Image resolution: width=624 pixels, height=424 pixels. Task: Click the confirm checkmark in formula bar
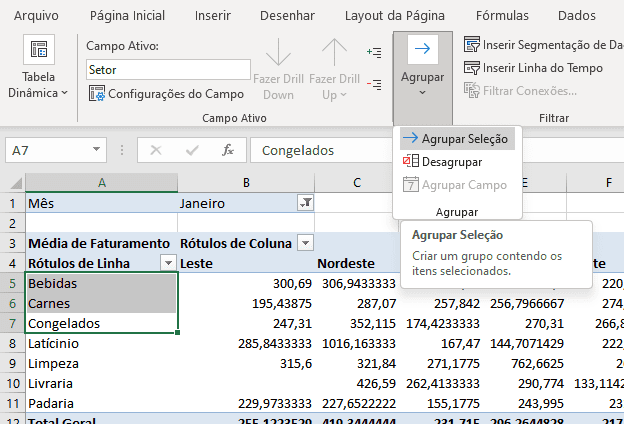click(192, 150)
